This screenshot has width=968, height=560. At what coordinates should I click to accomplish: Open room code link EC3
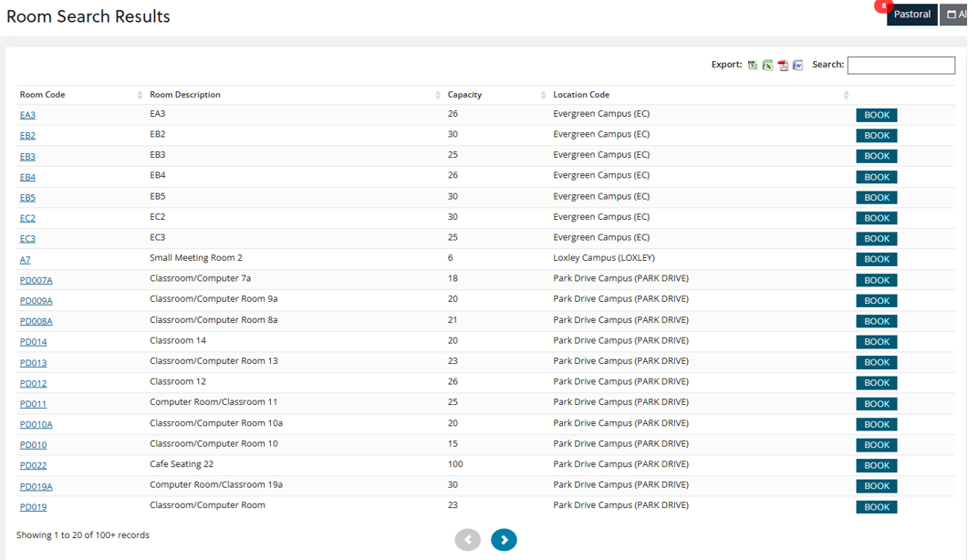click(27, 239)
